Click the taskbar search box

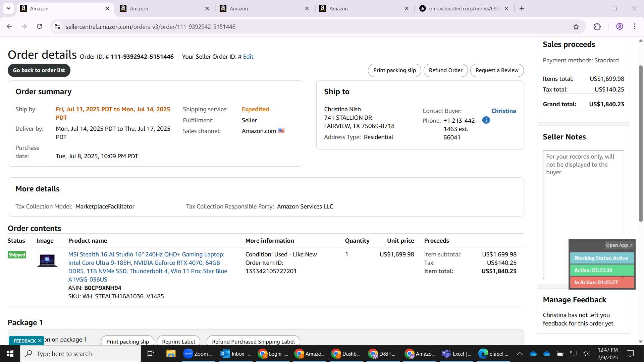pyautogui.click(x=80, y=354)
